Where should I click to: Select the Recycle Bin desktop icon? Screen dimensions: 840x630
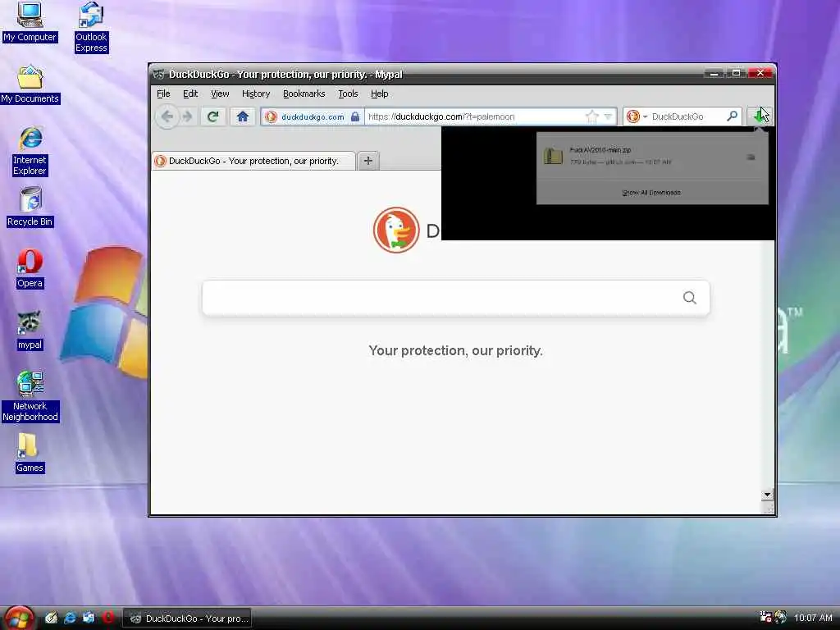coord(30,207)
